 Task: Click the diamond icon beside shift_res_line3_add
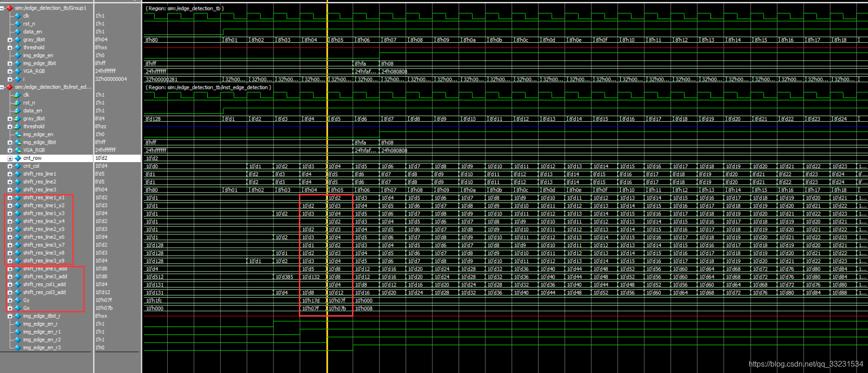point(18,277)
